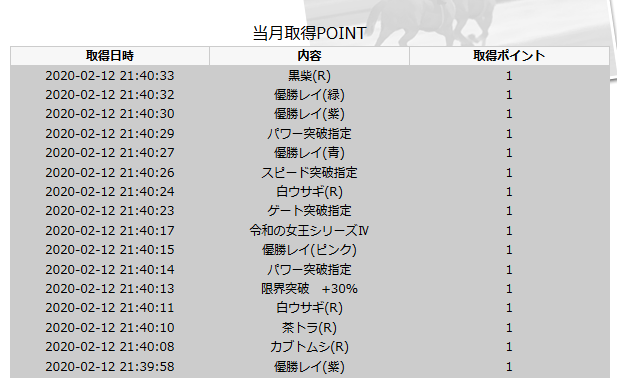Click timestamp 2020-02-12 21:40:29
617x378 pixels.
[110, 134]
